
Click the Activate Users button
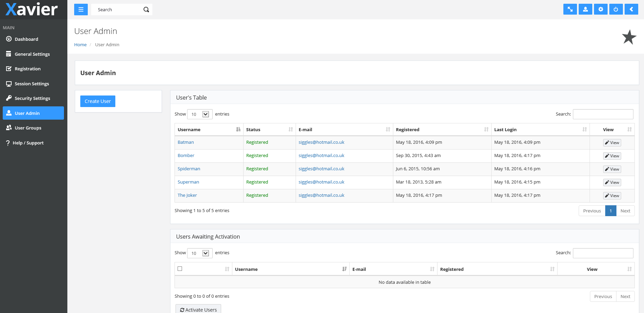click(198, 310)
